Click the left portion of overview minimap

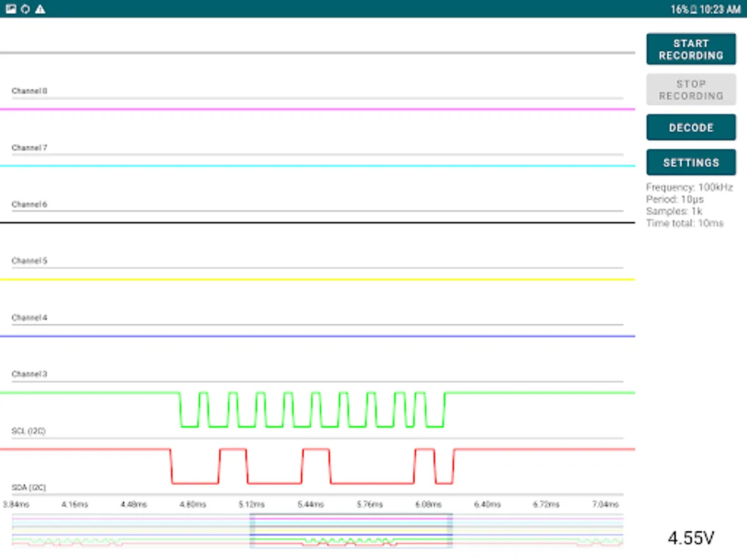tap(125, 531)
